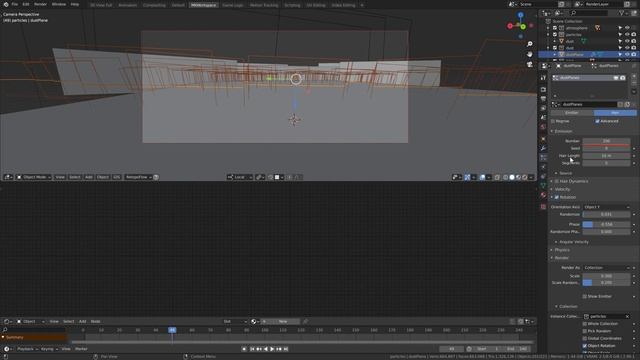Collapse the Emission panel
The width and height of the screenshot is (640, 360).
pos(563,131)
